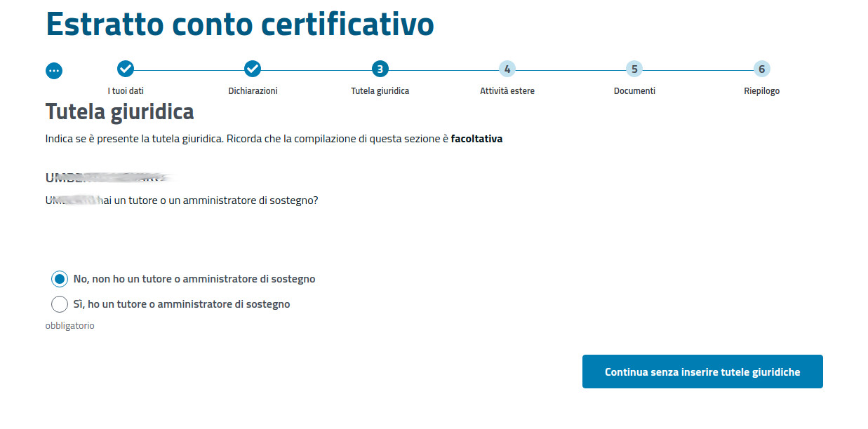Go to Attività estere step label
The width and height of the screenshot is (868, 429).
pyautogui.click(x=507, y=91)
